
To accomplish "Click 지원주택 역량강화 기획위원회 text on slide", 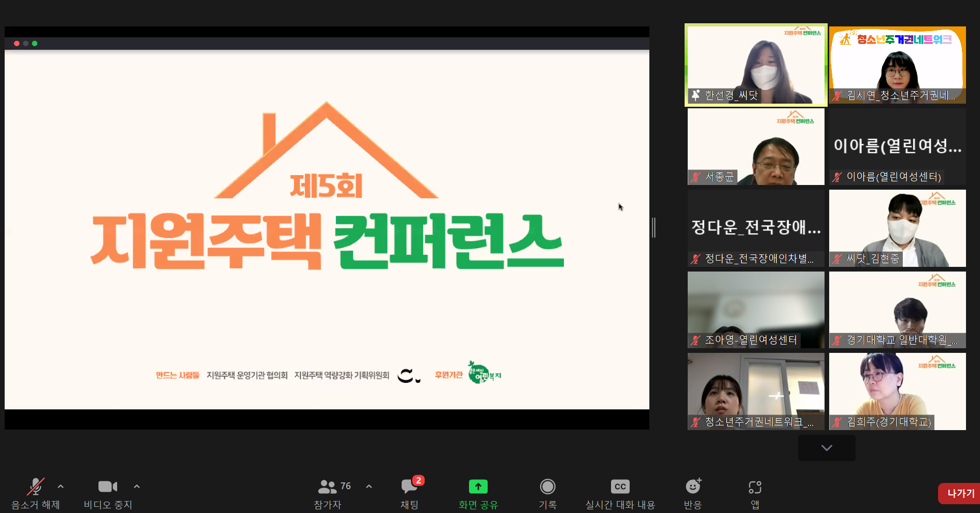I will [x=342, y=375].
